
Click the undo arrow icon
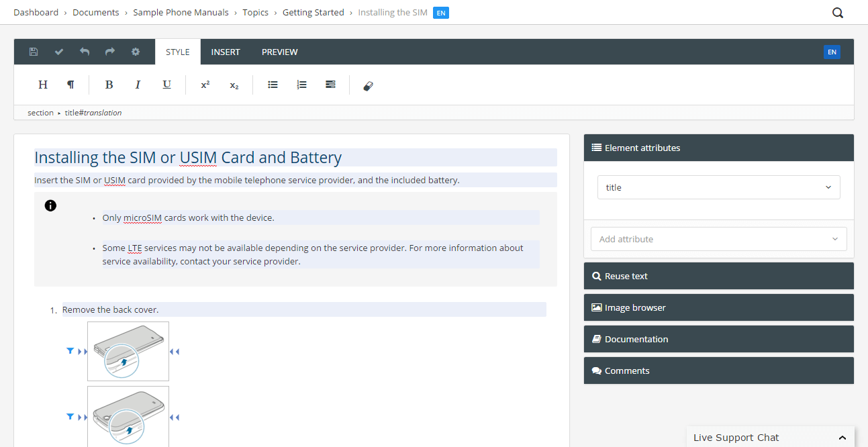click(x=85, y=52)
